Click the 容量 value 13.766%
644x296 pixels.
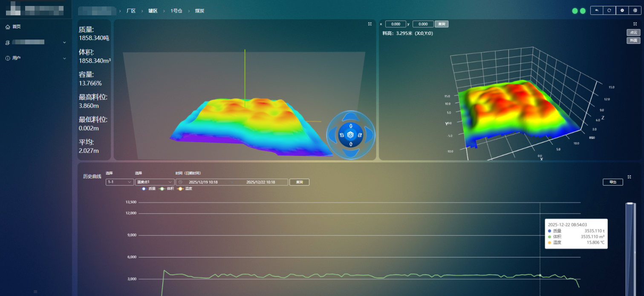click(90, 83)
